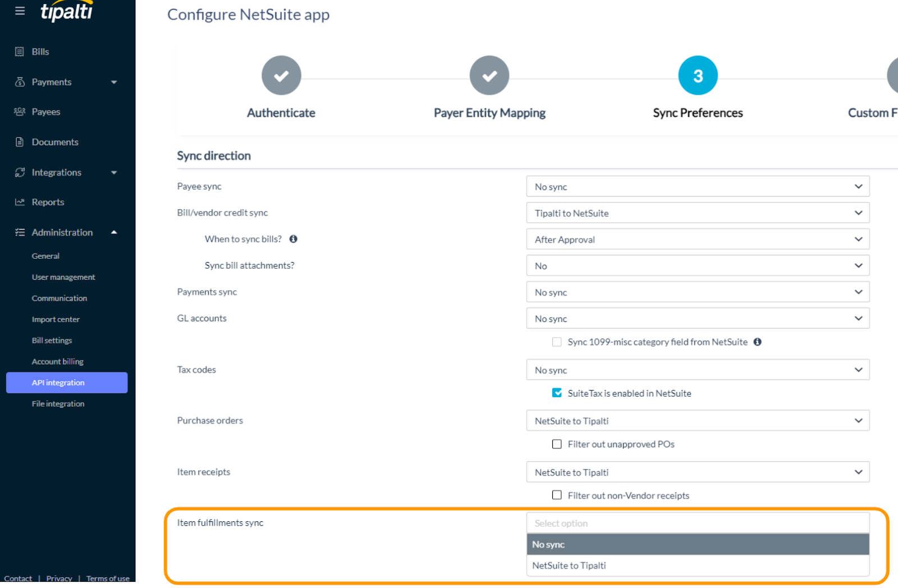
Task: Open Import center page
Action: point(56,319)
